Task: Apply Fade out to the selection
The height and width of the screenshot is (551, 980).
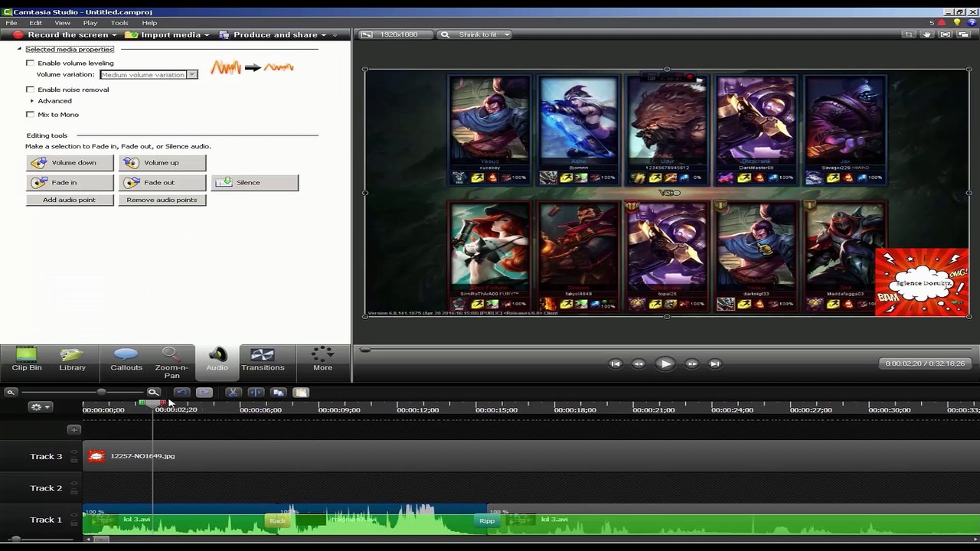Action: click(162, 182)
